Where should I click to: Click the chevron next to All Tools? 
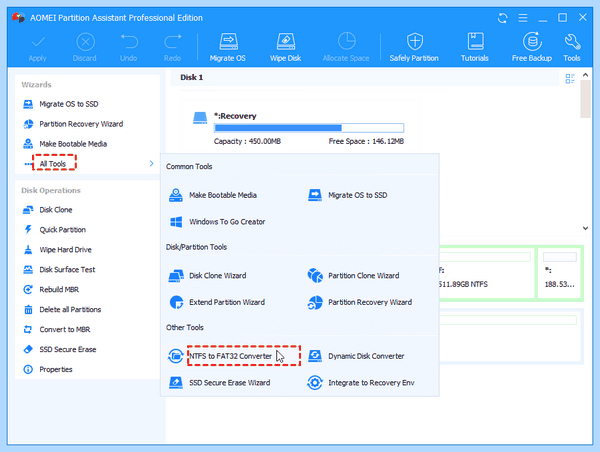point(152,163)
